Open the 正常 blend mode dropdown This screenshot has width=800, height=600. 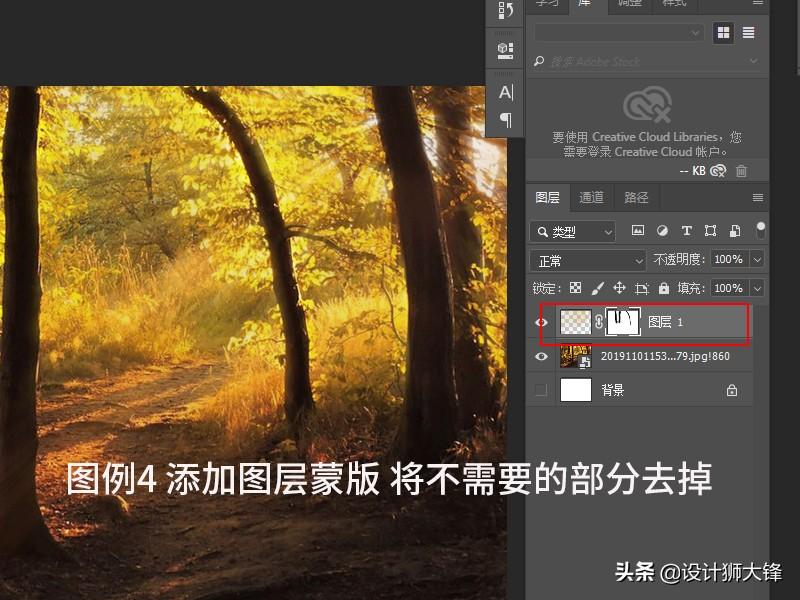(588, 261)
